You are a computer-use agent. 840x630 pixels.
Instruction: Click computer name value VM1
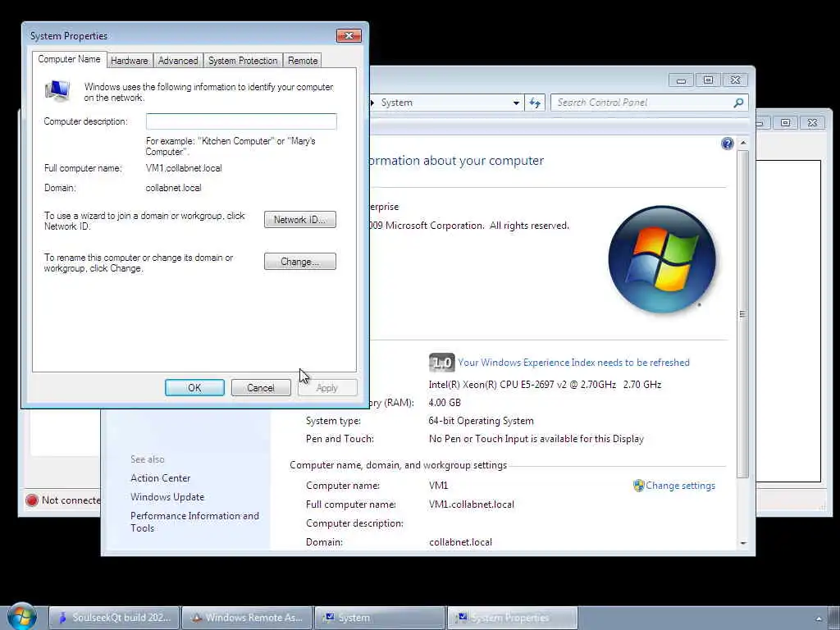pos(438,486)
